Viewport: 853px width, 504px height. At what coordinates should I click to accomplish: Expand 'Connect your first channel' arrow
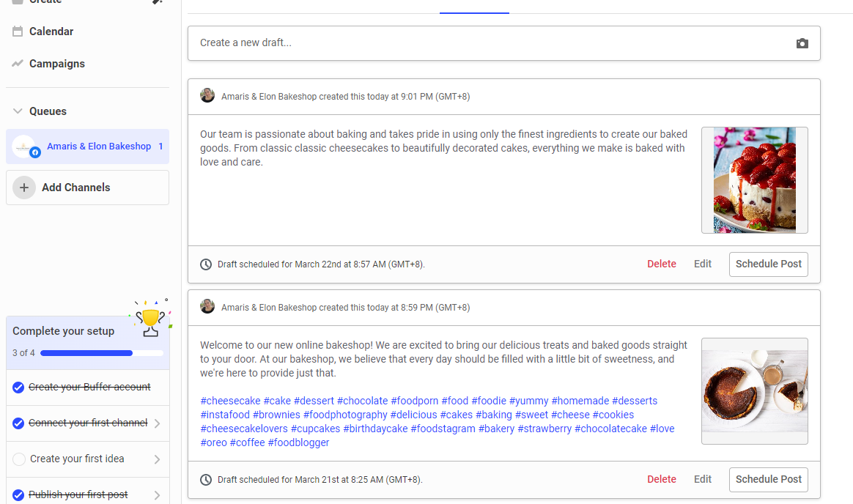158,423
